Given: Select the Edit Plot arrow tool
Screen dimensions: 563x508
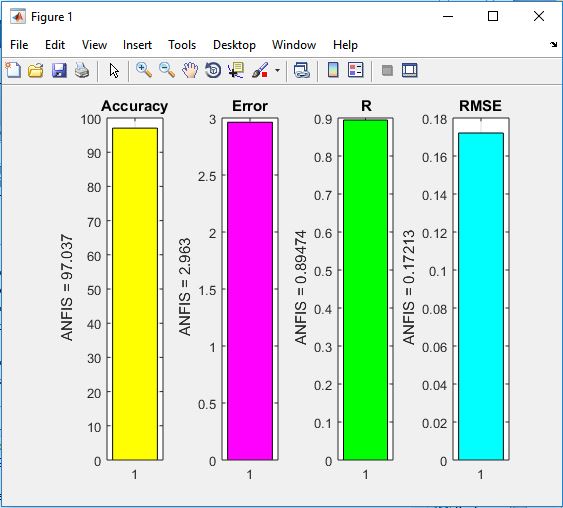Looking at the screenshot, I should [114, 70].
